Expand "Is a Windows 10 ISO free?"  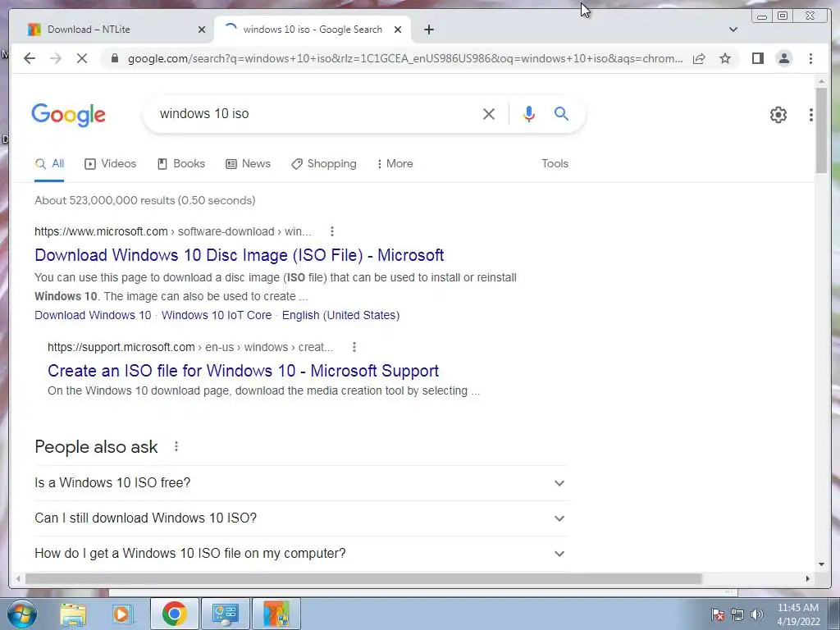(x=300, y=482)
